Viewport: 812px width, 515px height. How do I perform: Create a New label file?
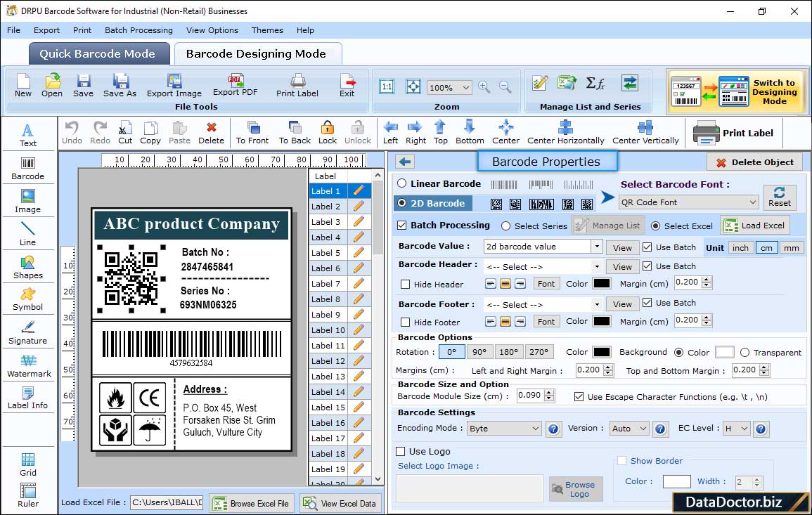(x=22, y=86)
